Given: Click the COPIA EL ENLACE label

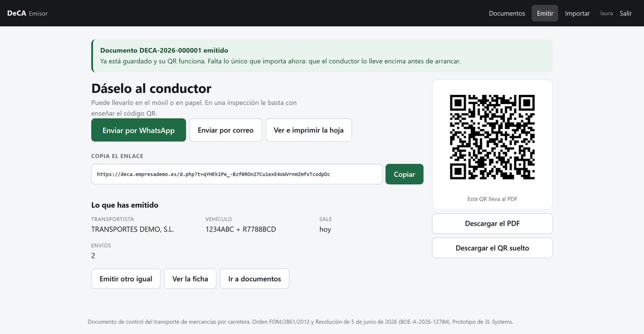Looking at the screenshot, I should click(117, 157).
